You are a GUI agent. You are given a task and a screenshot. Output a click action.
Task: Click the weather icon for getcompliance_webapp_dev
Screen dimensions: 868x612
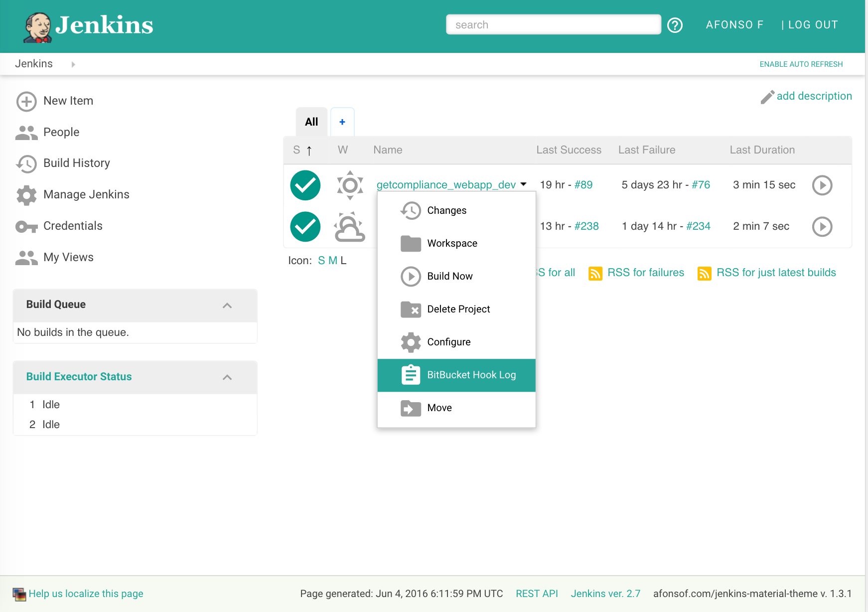click(350, 185)
